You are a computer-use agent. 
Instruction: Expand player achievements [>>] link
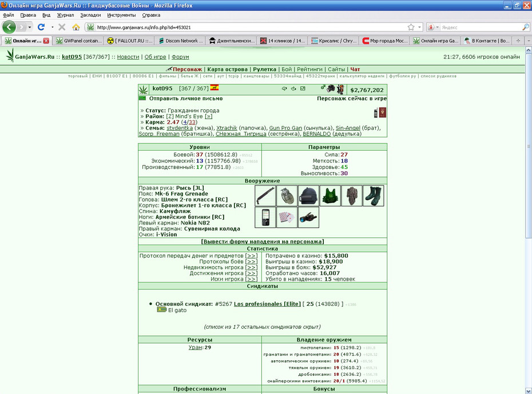251,273
